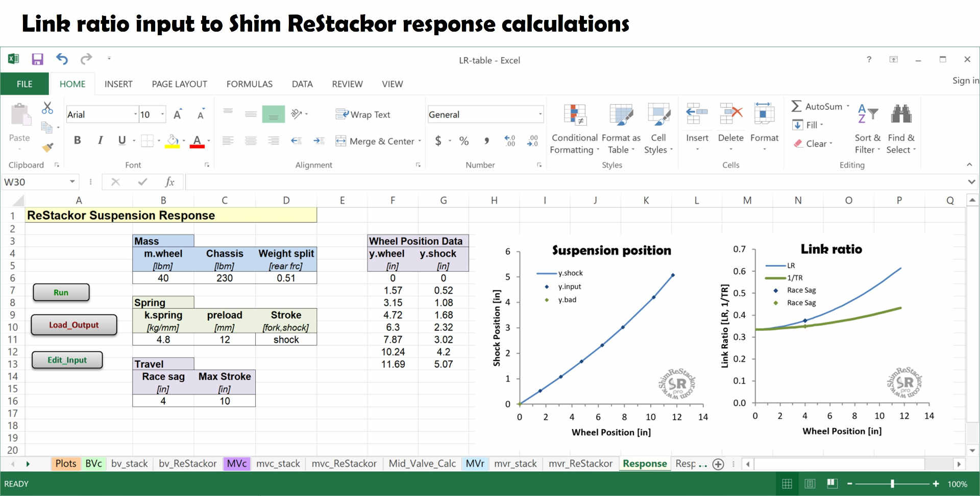Open the General number format dropdown
Viewport: 980px width, 496px height.
tap(540, 114)
